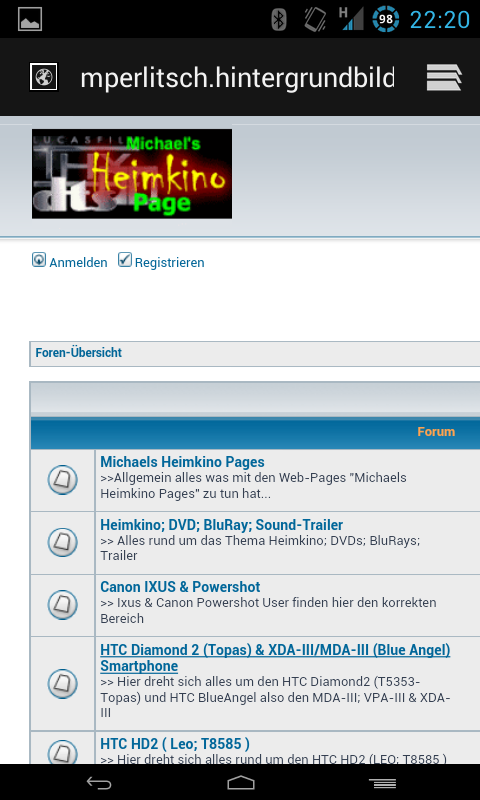This screenshot has width=480, height=800.
Task: Tap the forum icon beside HTC Diamond 2
Action: click(63, 684)
